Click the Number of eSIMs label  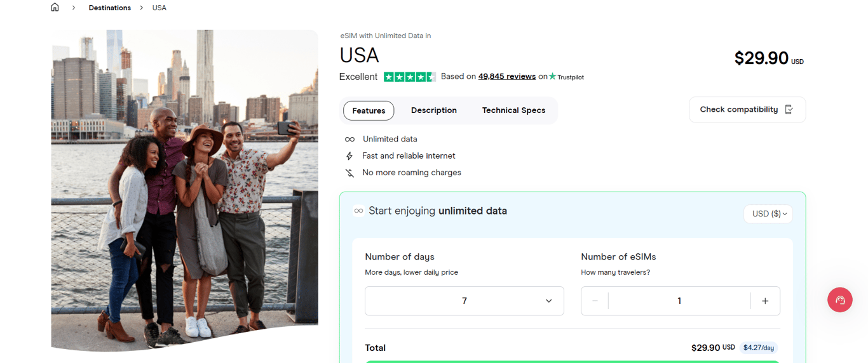point(618,257)
